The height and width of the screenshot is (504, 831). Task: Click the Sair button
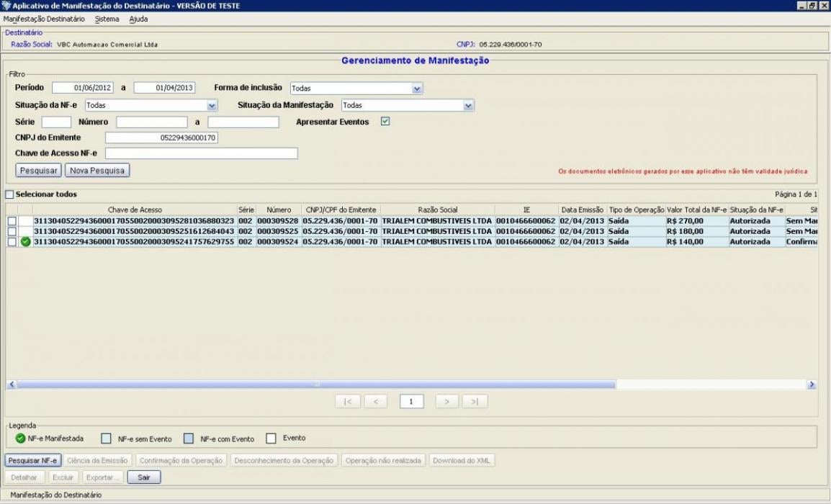[x=143, y=477]
